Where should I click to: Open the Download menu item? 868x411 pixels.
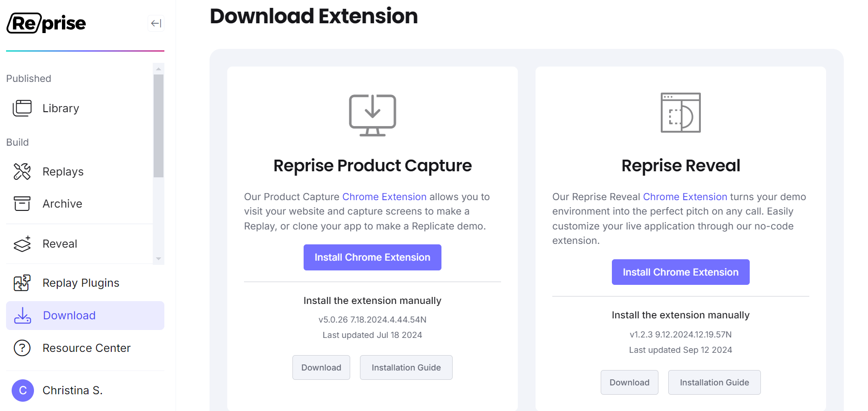(x=69, y=316)
